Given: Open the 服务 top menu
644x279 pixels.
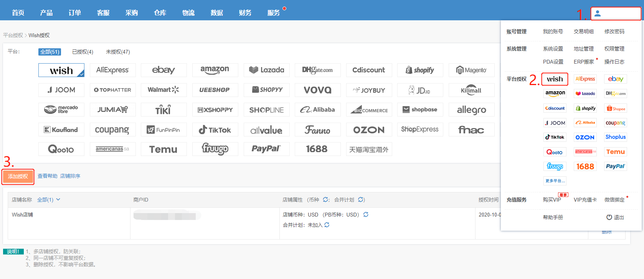Looking at the screenshot, I should (274, 13).
